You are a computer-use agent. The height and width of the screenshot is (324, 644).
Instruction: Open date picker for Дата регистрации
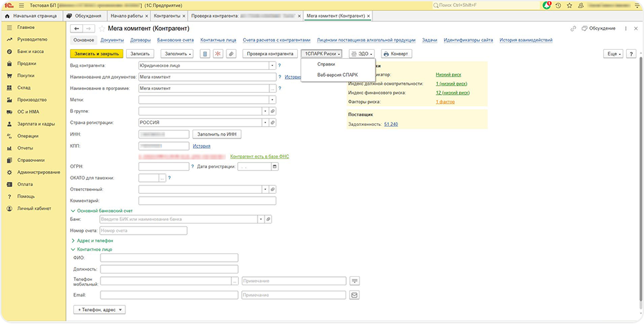(x=275, y=167)
